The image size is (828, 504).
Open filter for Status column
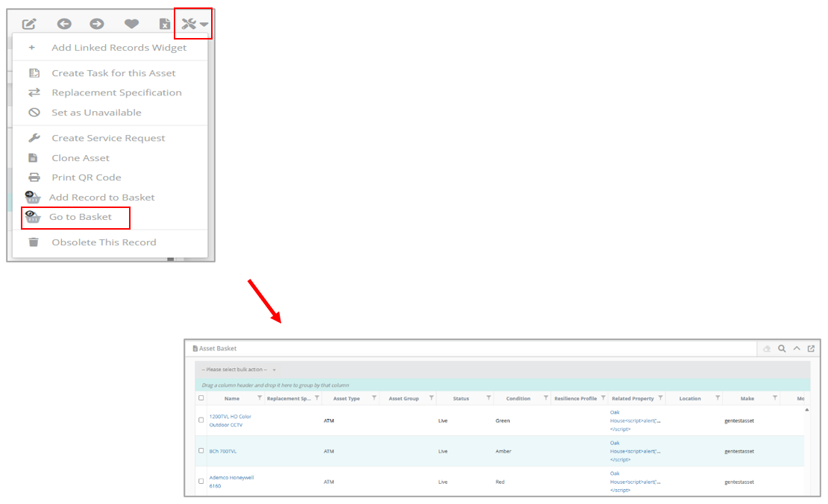(x=489, y=398)
